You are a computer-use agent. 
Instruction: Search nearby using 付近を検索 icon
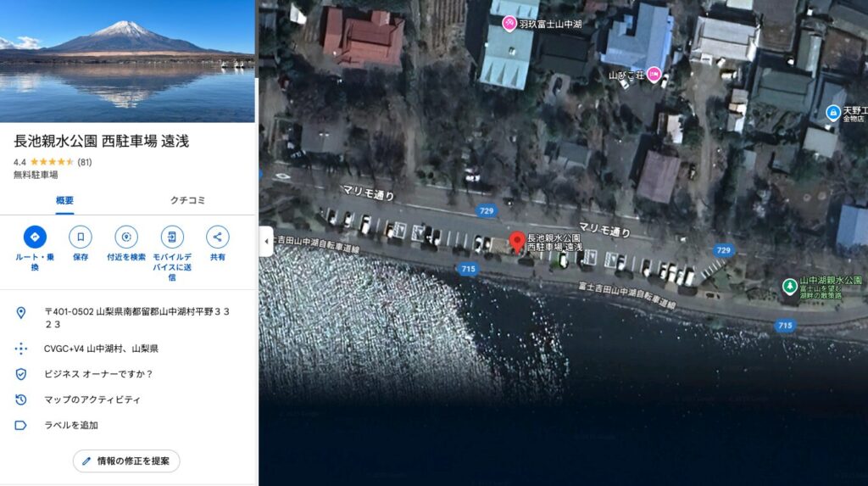126,237
